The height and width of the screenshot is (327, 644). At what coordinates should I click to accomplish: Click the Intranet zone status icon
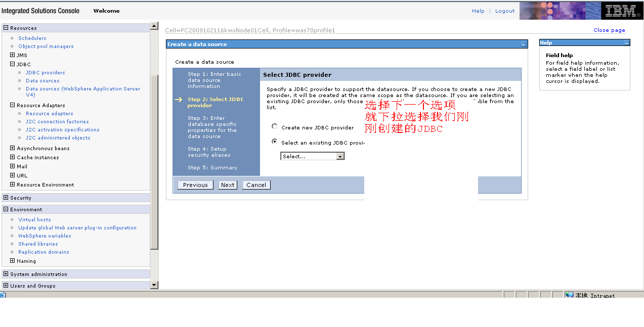point(569,295)
